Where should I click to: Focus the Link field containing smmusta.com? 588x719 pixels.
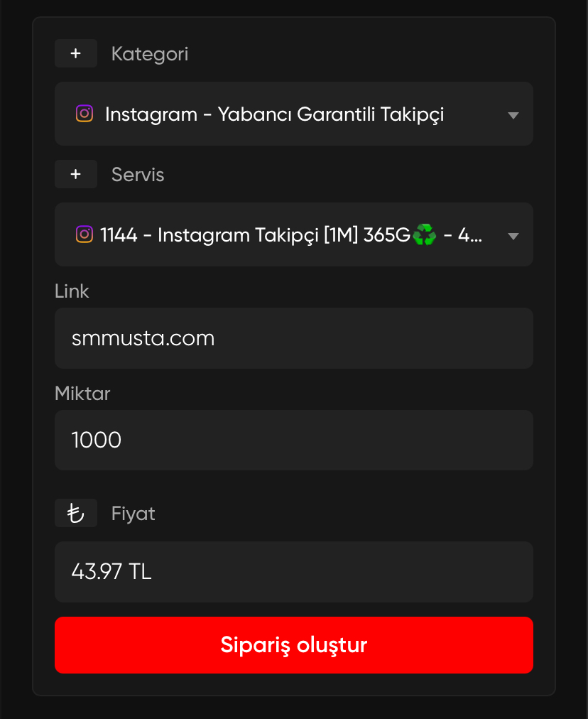(294, 338)
